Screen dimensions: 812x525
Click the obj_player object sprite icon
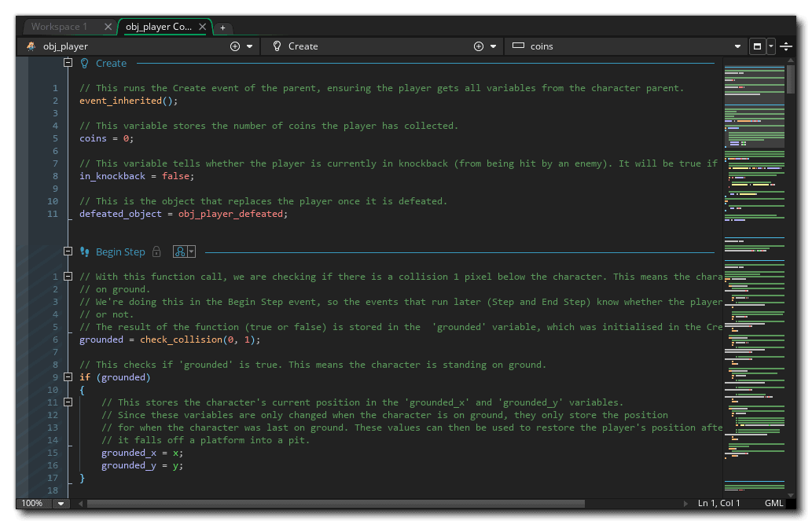tap(31, 46)
